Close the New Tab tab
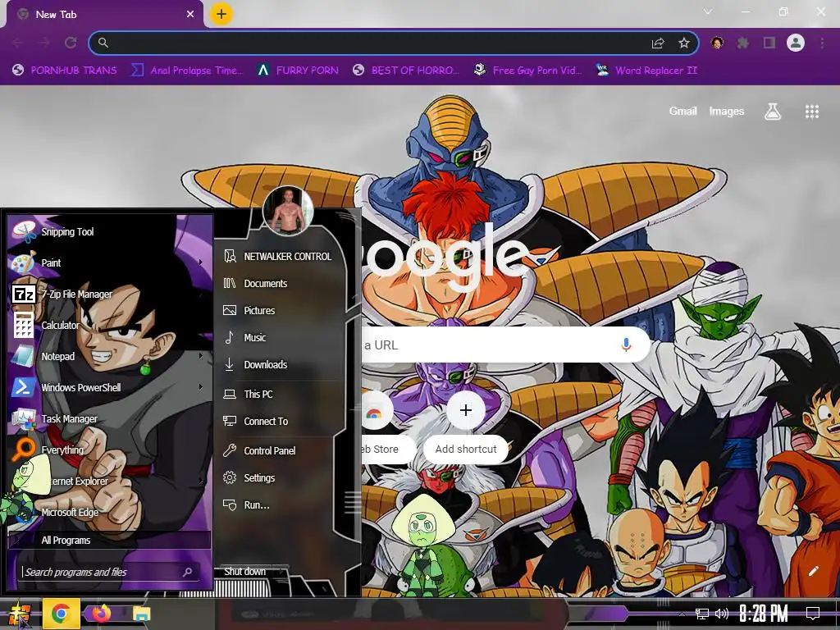Viewport: 840px width, 630px height. (190, 15)
